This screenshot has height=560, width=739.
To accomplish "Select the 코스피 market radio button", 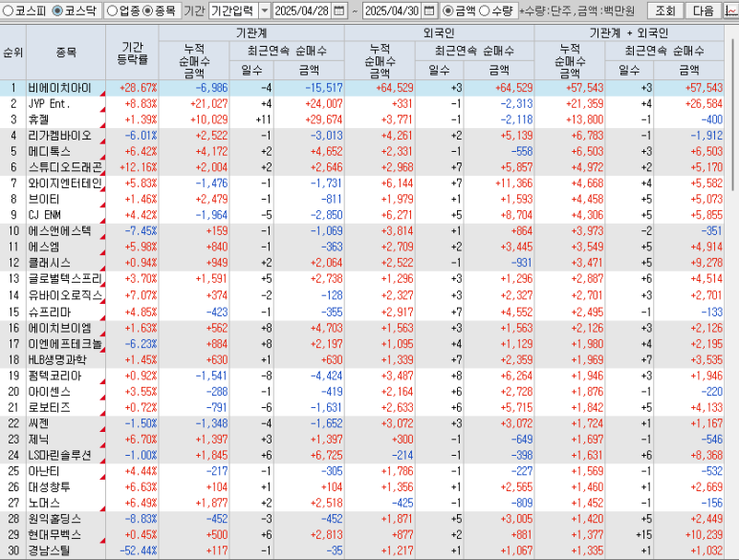I will point(8,11).
